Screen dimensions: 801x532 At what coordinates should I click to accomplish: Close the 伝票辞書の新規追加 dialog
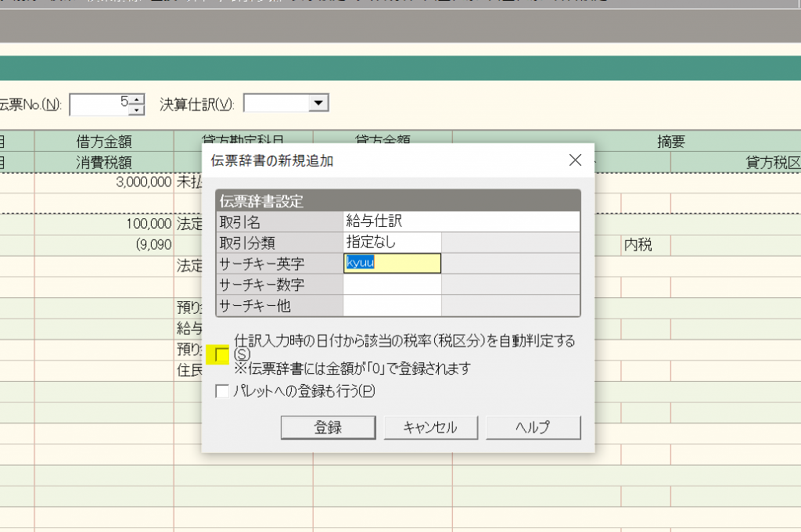pos(575,160)
